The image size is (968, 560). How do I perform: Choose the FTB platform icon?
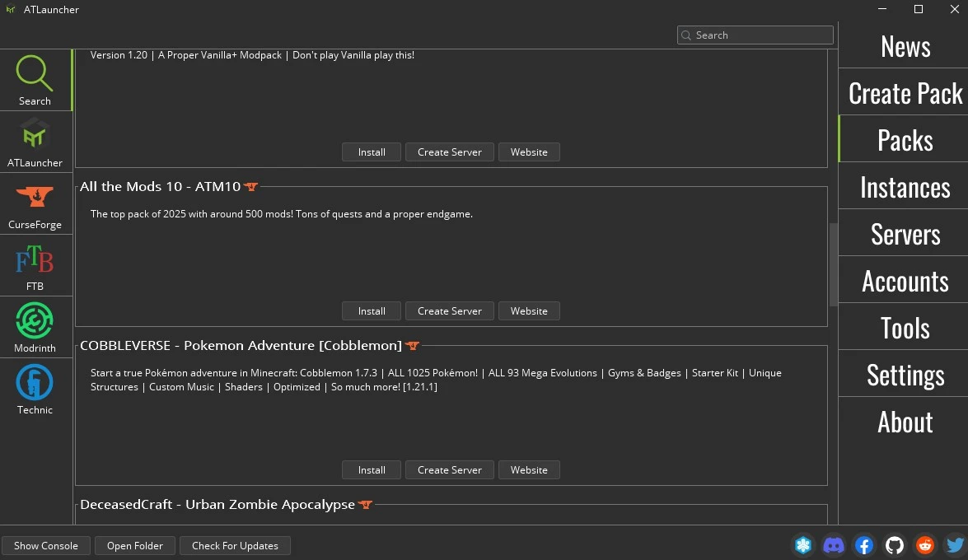pyautogui.click(x=35, y=259)
